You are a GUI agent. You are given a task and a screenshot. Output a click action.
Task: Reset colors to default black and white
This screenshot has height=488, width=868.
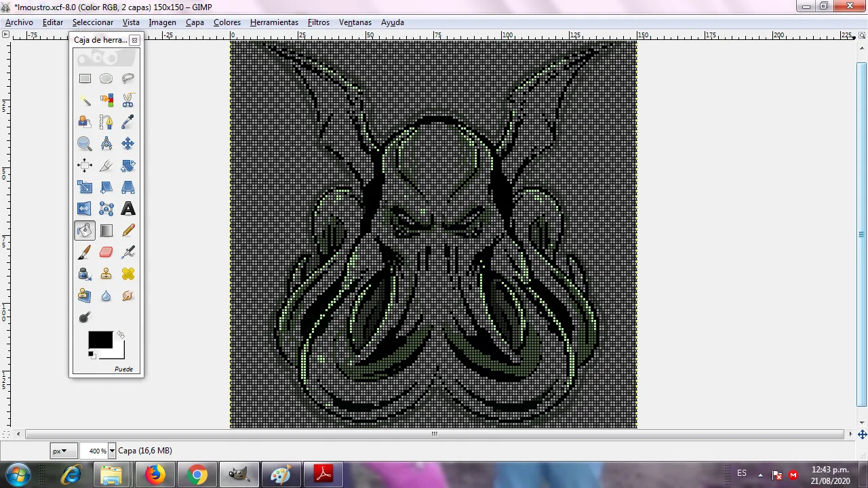[x=92, y=354]
